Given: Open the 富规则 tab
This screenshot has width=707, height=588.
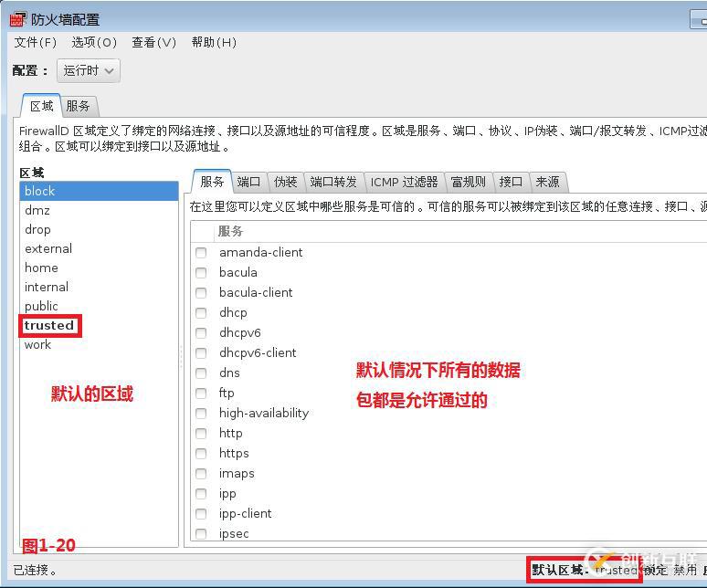Looking at the screenshot, I should point(469,182).
